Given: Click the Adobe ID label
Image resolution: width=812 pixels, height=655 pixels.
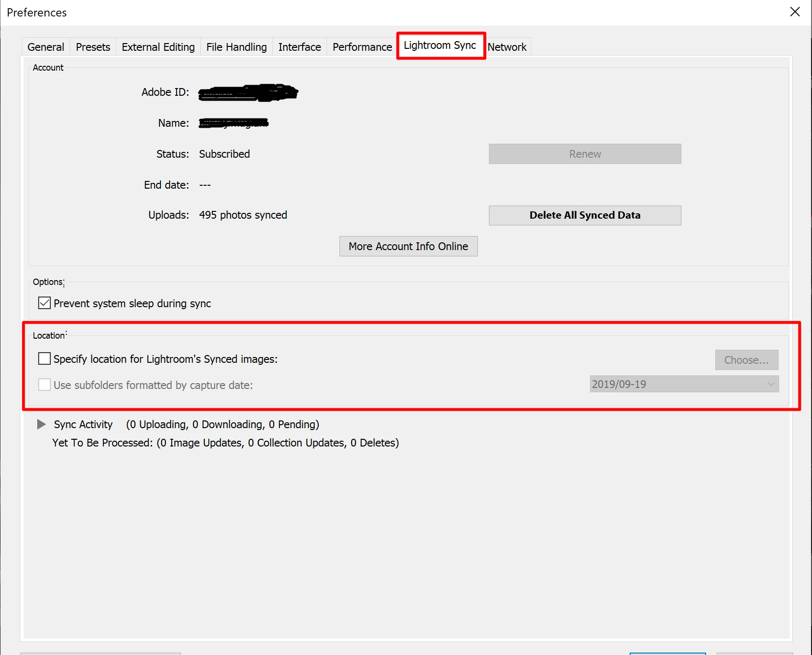Looking at the screenshot, I should pos(165,92).
